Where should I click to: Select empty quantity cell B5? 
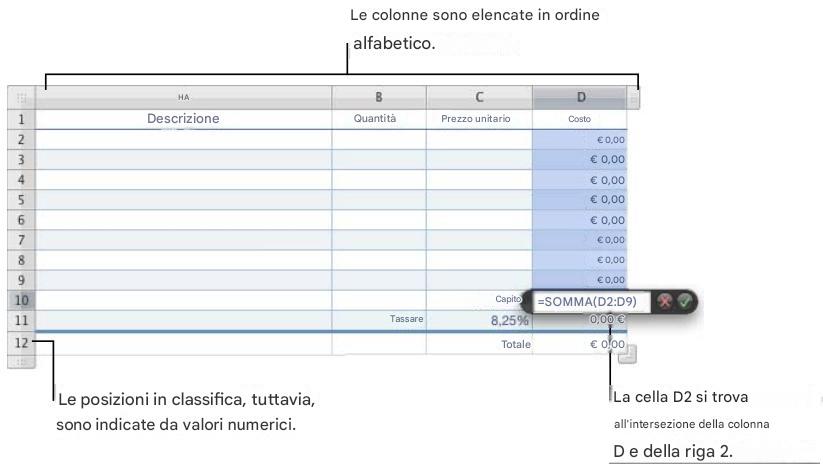point(379,199)
